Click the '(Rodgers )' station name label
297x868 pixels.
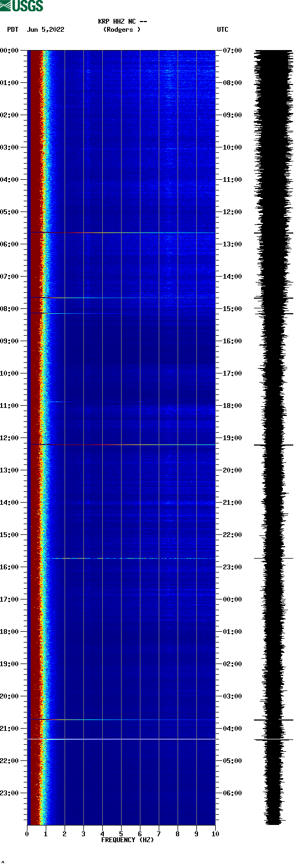[122, 30]
